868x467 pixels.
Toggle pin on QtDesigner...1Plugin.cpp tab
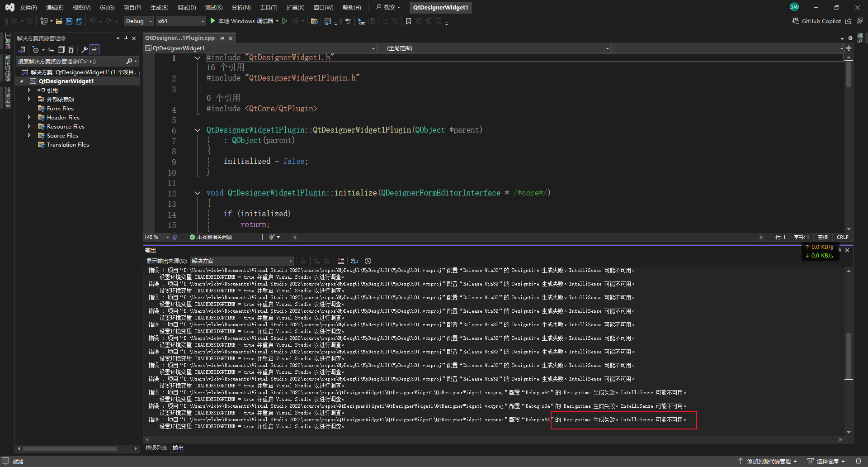[222, 38]
